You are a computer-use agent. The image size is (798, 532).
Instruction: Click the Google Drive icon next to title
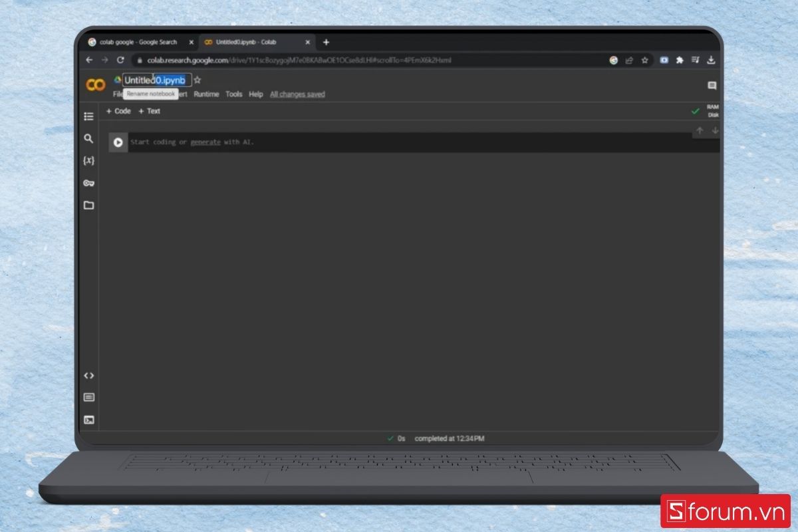pos(118,79)
